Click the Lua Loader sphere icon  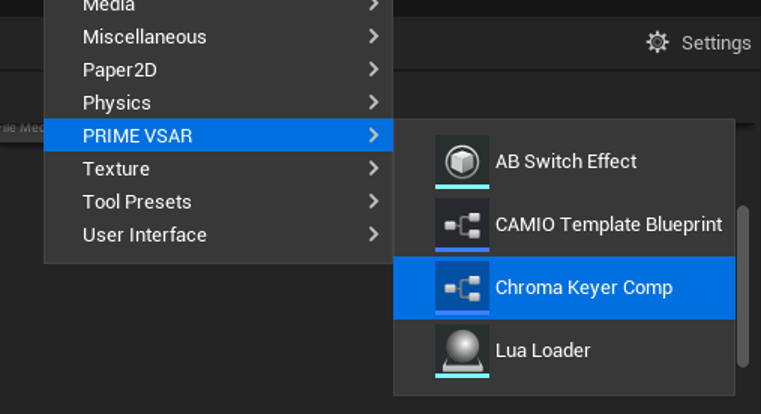point(462,350)
